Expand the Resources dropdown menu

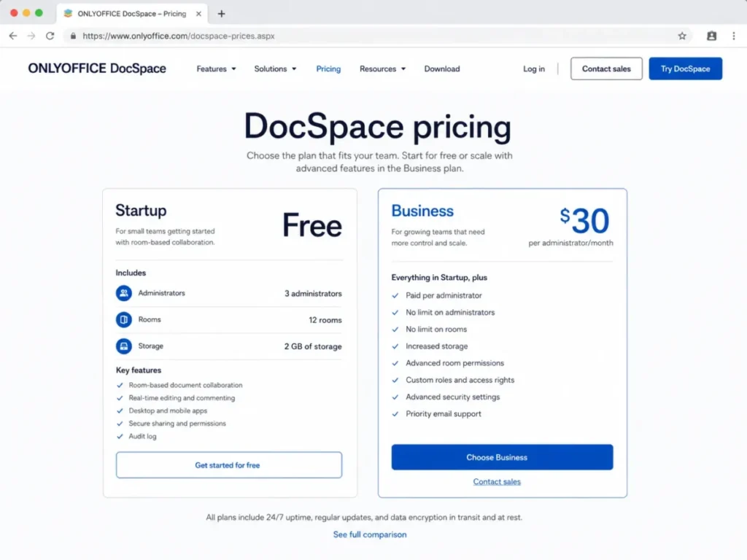(x=382, y=69)
